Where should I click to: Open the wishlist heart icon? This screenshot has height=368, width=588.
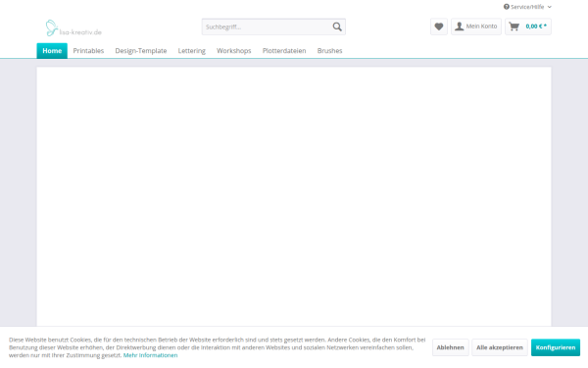[x=439, y=26]
